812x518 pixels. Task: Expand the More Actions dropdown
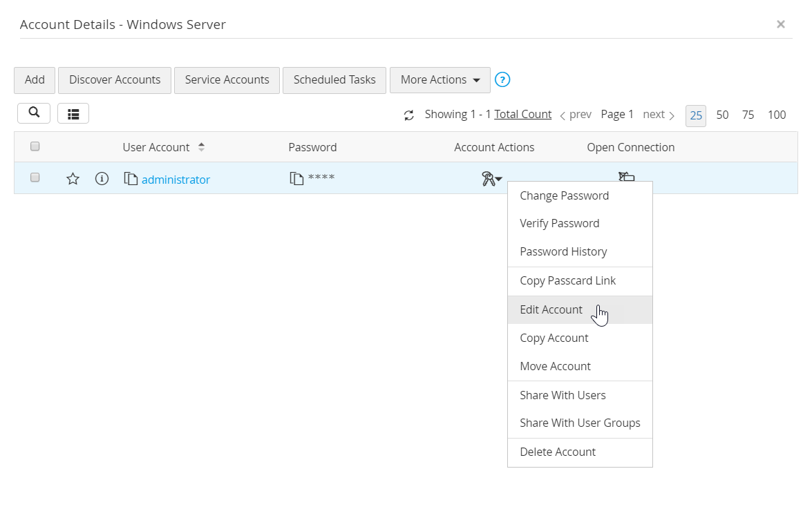click(x=440, y=80)
